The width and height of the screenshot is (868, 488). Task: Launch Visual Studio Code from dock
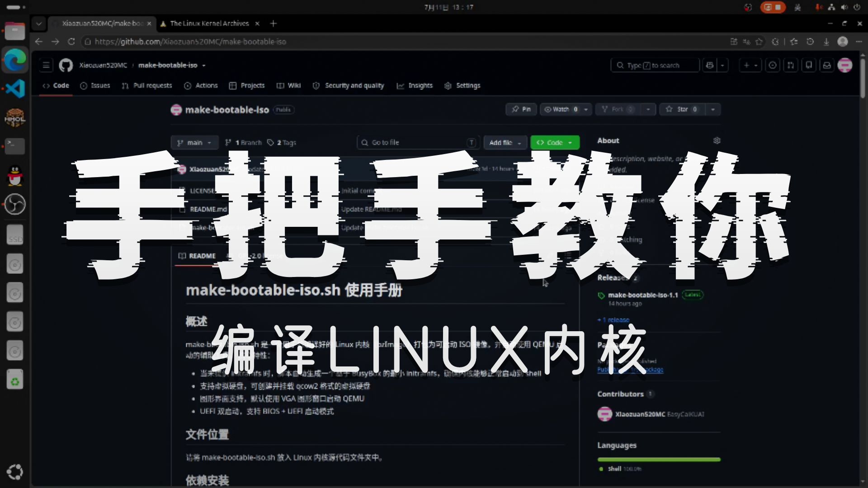15,89
